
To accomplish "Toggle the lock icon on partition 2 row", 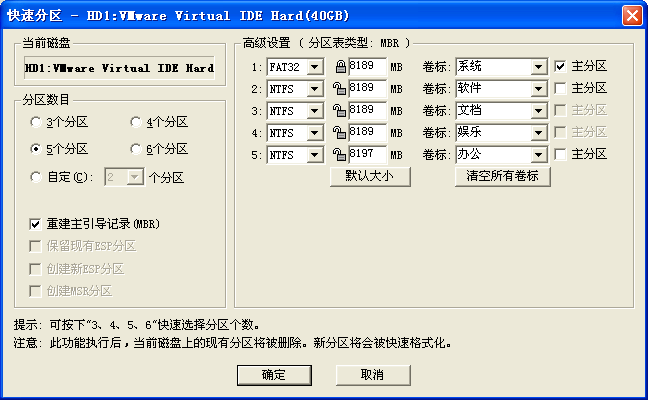I will [x=340, y=88].
